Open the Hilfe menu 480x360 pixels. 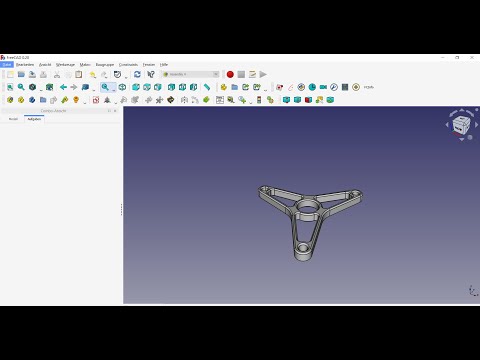click(164, 64)
